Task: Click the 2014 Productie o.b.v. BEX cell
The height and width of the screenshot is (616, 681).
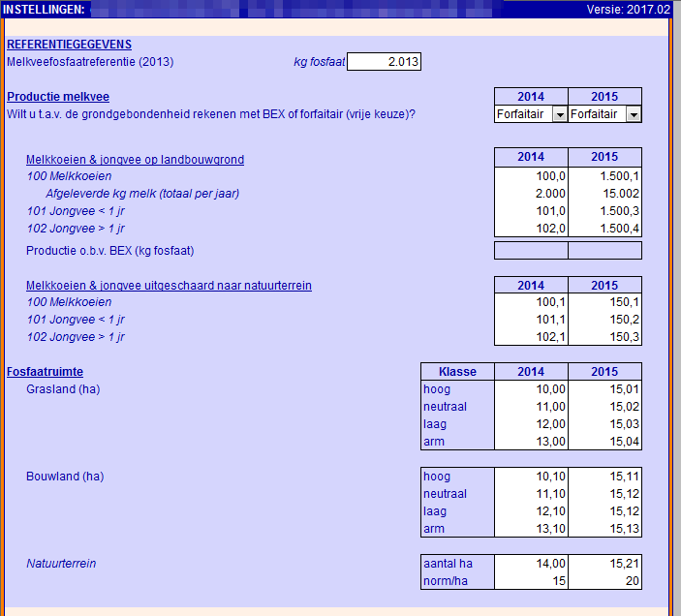Action: 531,251
